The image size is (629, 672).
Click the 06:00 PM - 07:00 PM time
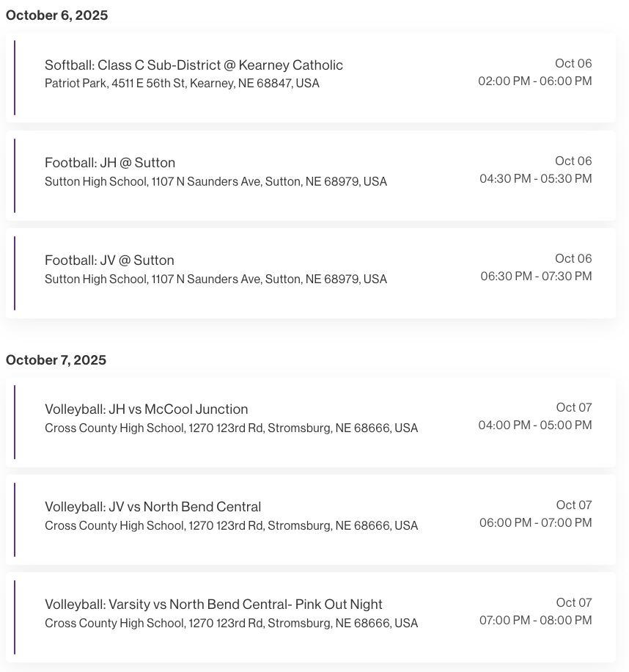pyautogui.click(x=535, y=523)
